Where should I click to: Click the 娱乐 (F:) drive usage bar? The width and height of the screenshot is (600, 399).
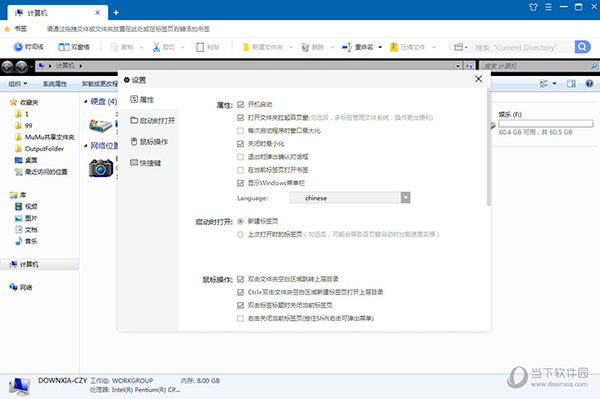pos(546,124)
